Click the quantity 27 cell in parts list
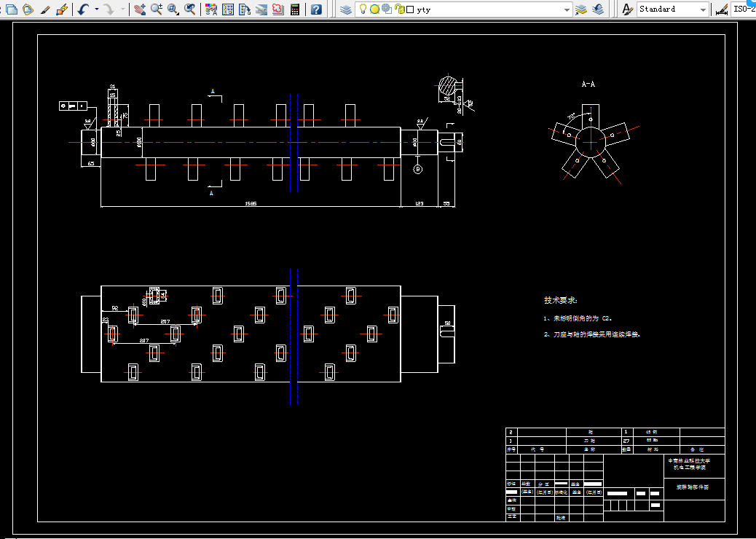 pos(626,441)
